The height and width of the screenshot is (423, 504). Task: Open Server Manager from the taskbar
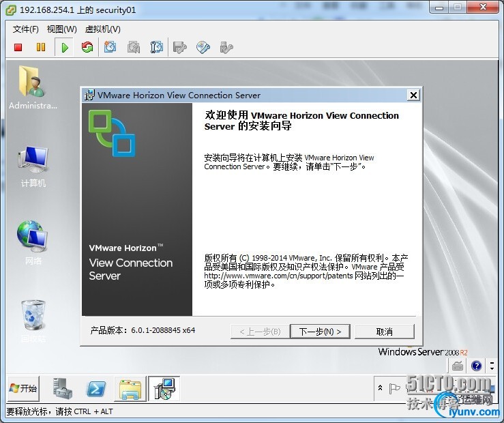pos(63,389)
